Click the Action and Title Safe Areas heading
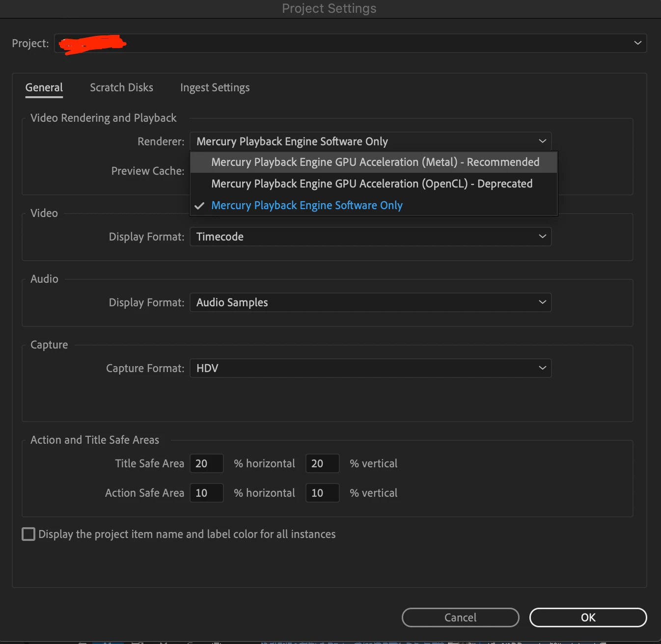This screenshot has width=661, height=644. (95, 440)
